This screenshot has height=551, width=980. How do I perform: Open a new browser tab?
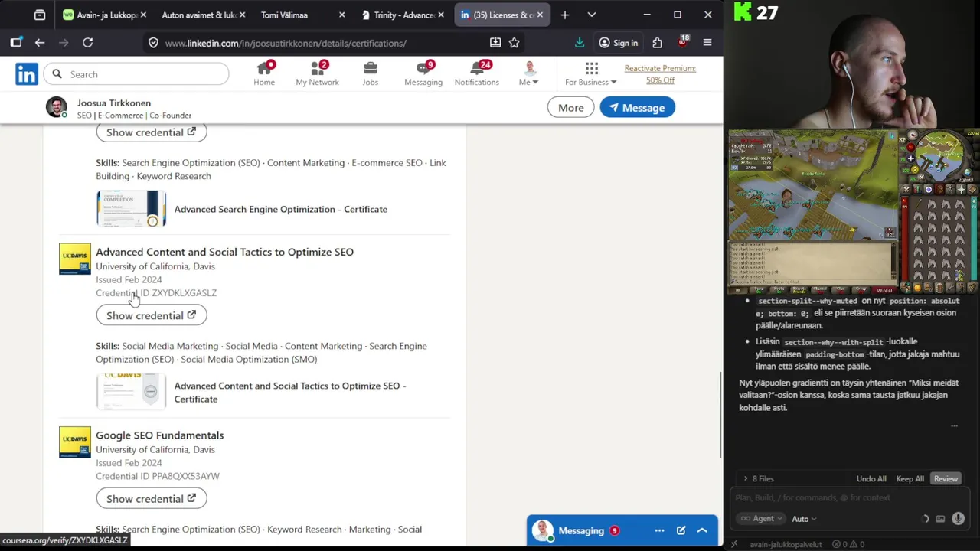click(x=565, y=15)
